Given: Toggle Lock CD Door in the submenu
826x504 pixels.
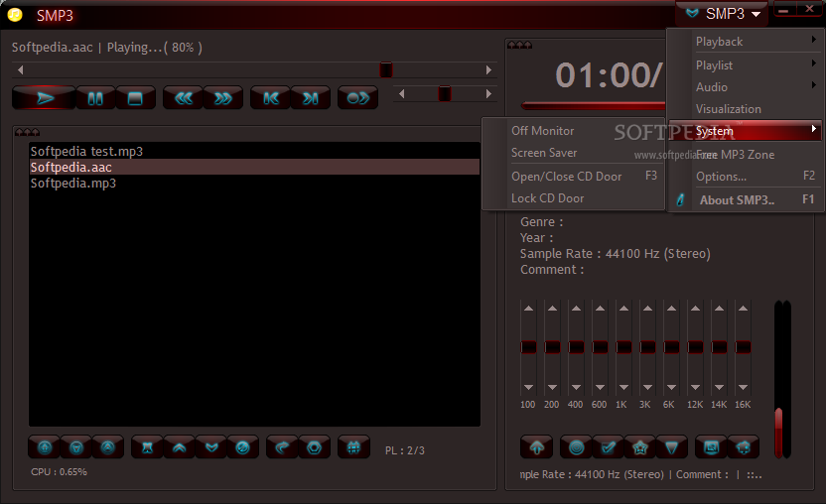Looking at the screenshot, I should point(573,198).
